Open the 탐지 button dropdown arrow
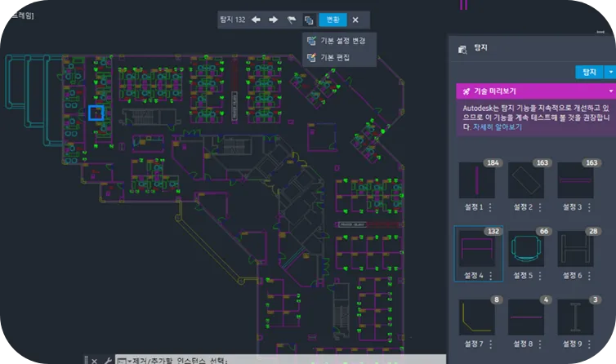 (x=610, y=73)
